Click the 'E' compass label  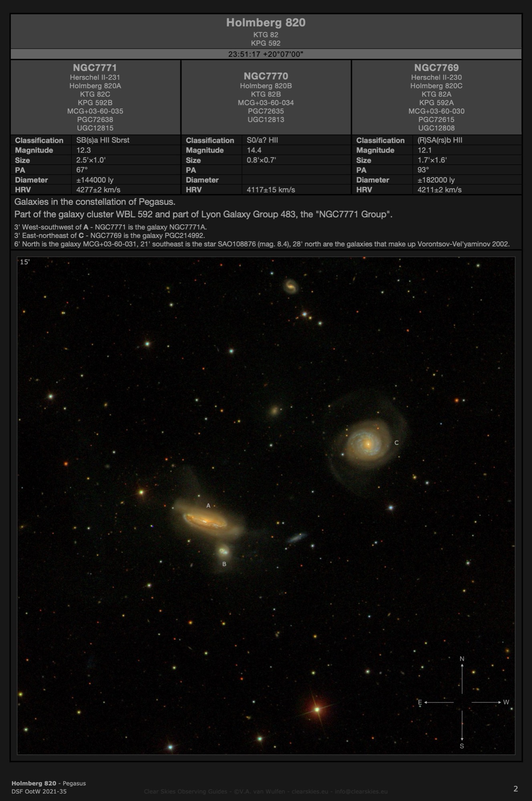(420, 702)
